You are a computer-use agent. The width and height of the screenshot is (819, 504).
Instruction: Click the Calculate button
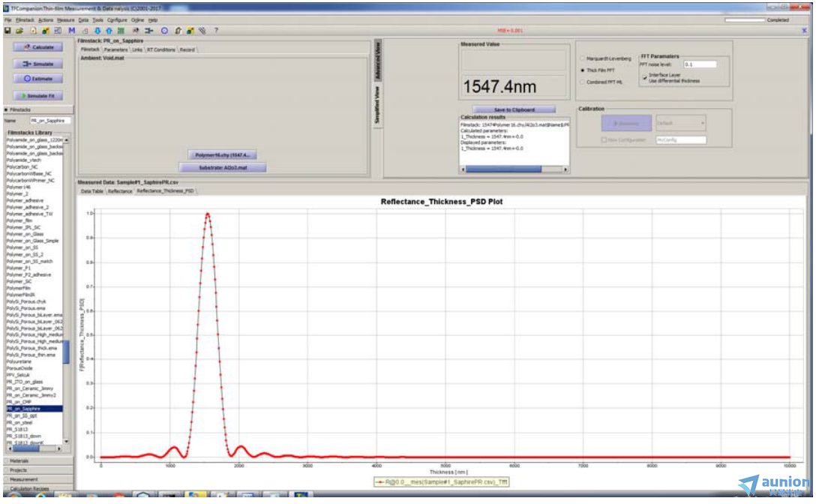[x=38, y=47]
